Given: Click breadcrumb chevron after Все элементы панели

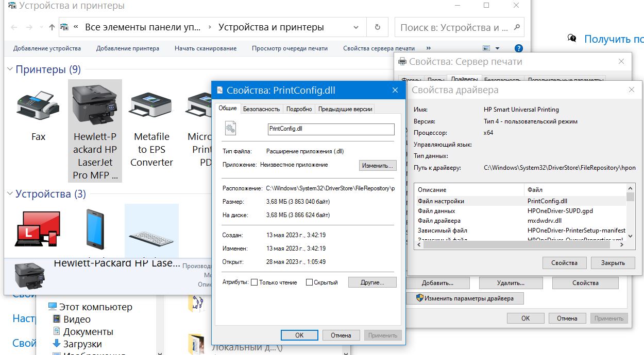Looking at the screenshot, I should coord(210,27).
